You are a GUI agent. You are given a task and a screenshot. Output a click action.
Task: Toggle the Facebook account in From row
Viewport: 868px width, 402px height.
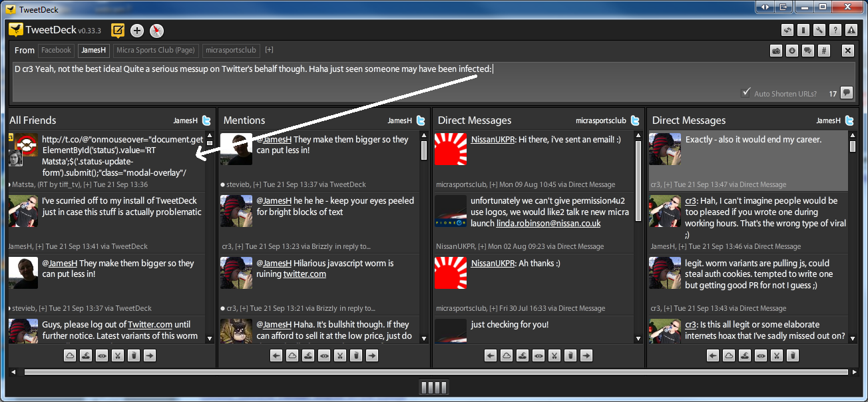pos(56,50)
